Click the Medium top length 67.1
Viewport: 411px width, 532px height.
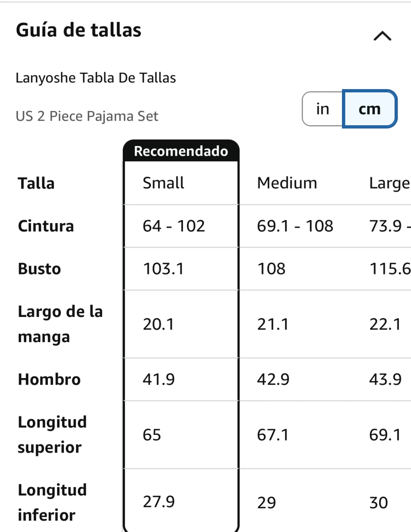tap(273, 435)
